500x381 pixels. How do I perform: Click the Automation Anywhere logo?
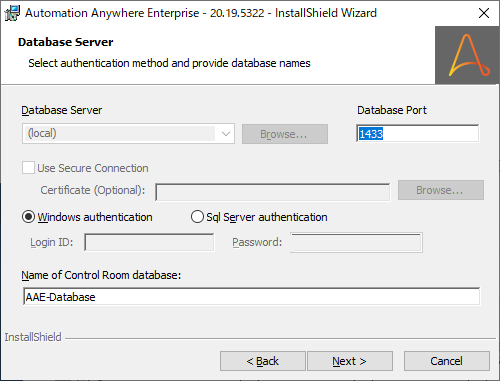click(x=467, y=55)
